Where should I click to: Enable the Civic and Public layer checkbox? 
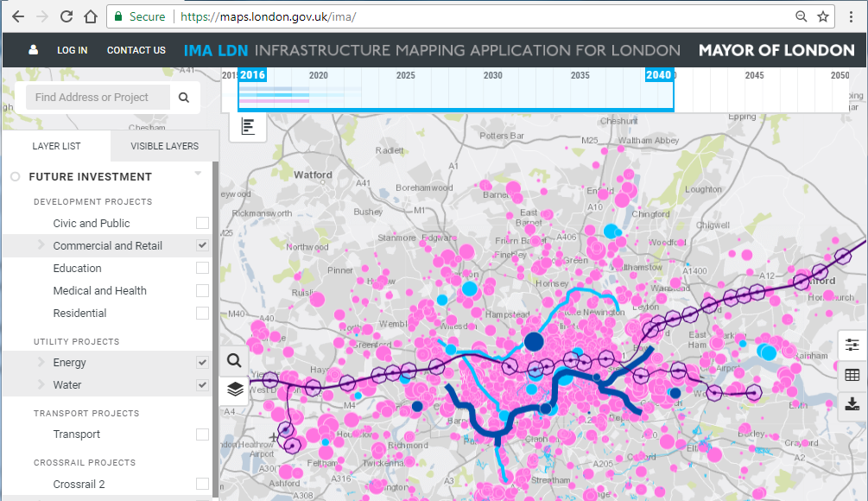point(203,223)
